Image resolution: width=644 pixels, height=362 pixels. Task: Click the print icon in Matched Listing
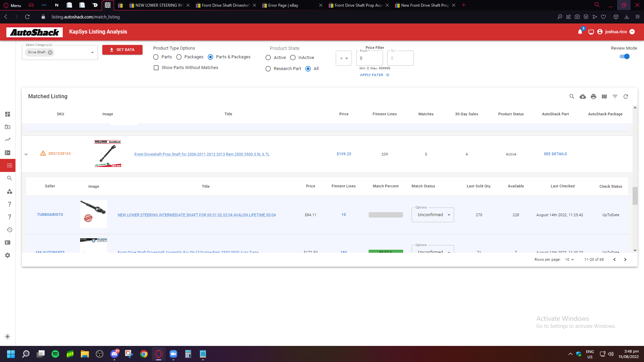593,97
